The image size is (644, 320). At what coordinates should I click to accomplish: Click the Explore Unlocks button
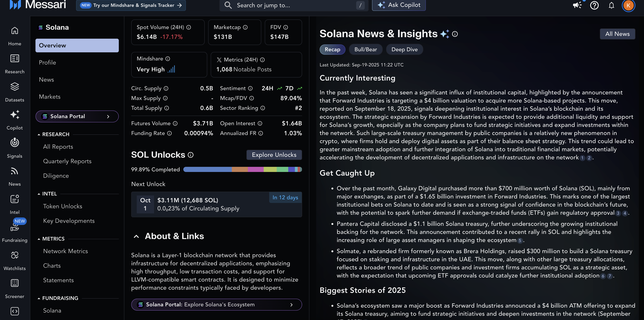click(274, 155)
